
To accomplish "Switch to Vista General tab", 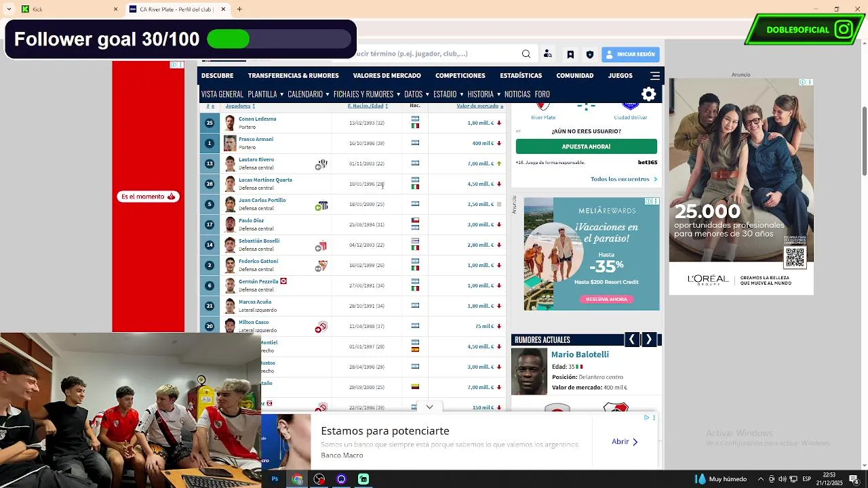I will (x=222, y=94).
